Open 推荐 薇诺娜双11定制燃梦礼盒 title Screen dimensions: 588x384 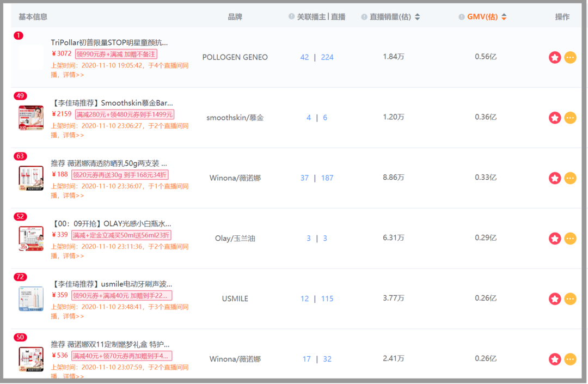110,345
